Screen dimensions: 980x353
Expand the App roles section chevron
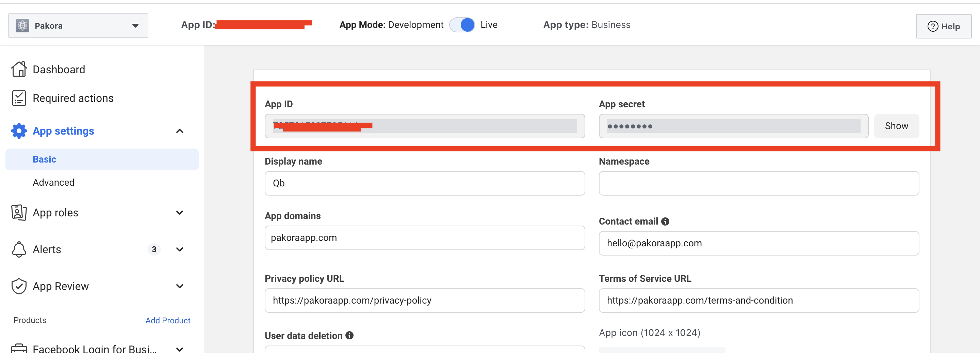pyautogui.click(x=180, y=213)
